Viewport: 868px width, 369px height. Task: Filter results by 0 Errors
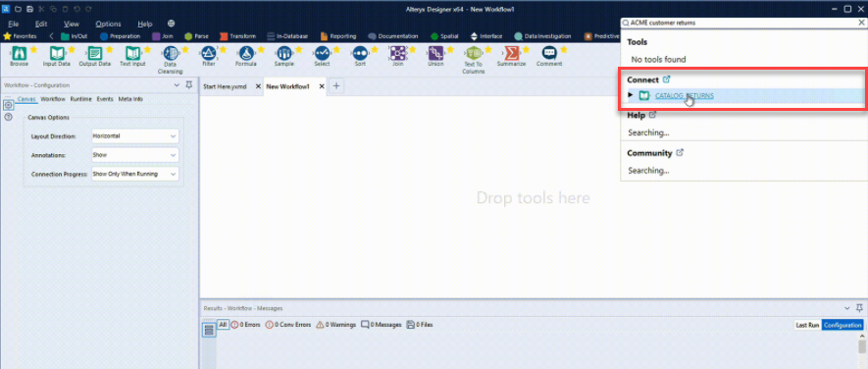click(245, 325)
